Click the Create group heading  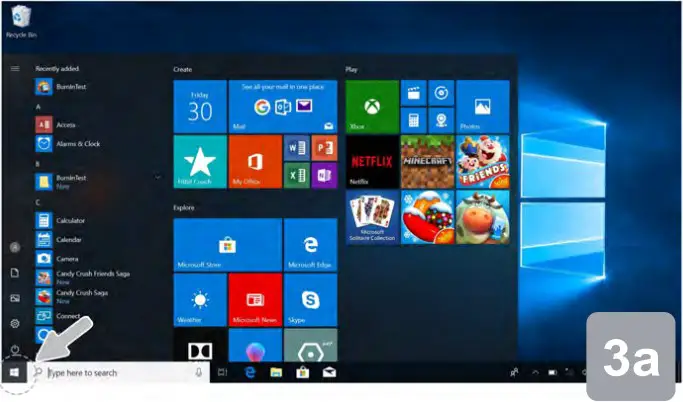pos(182,69)
